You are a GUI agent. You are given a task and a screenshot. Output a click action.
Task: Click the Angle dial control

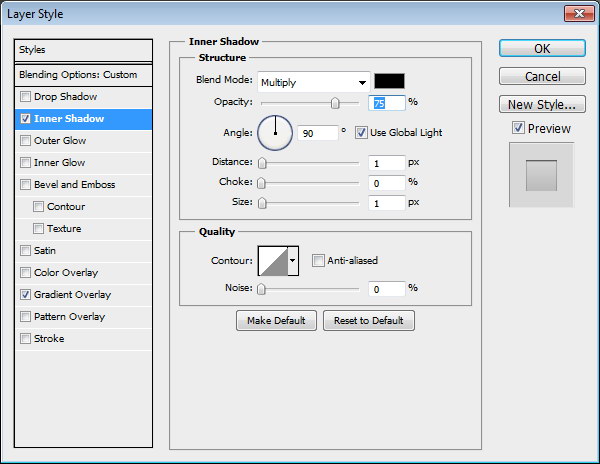(275, 132)
